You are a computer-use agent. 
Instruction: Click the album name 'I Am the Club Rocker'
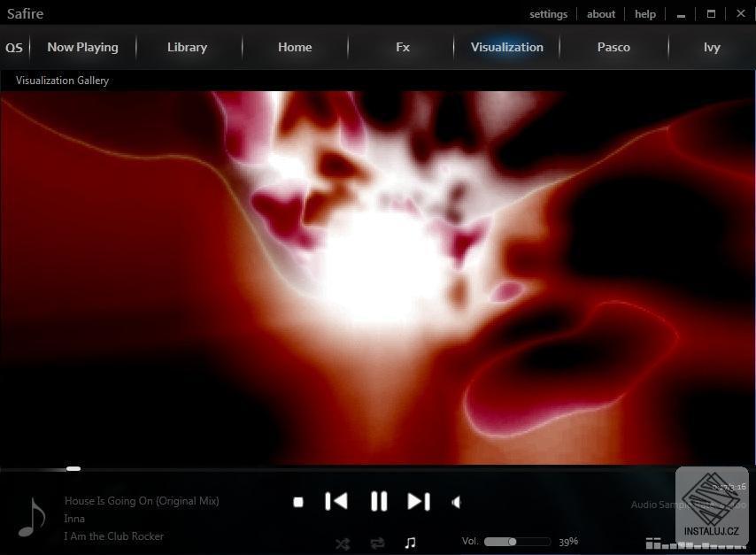click(114, 536)
